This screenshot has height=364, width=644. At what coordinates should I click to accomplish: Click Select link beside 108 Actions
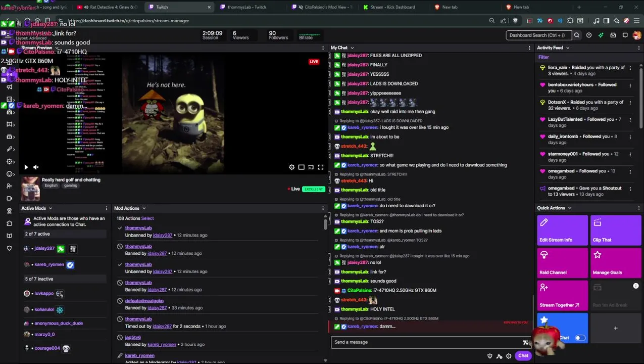pos(147,218)
